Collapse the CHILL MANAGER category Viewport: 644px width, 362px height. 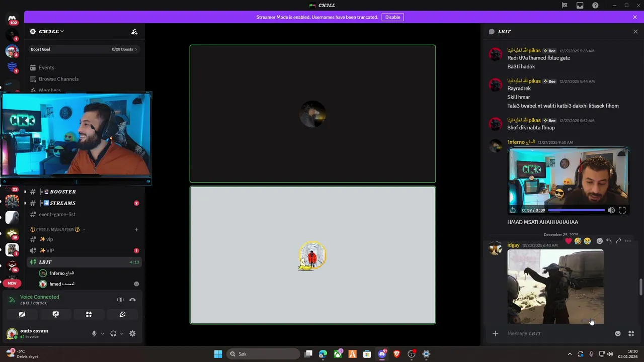tap(57, 230)
